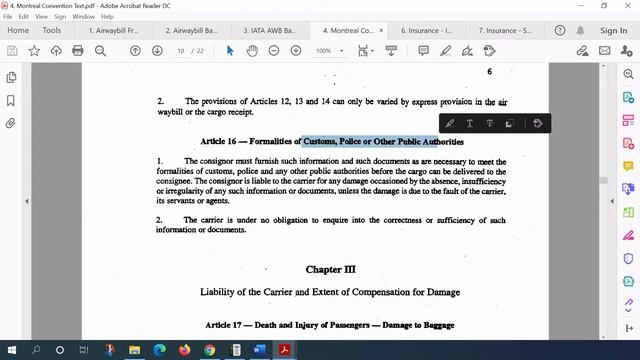This screenshot has height=360, width=640.
Task: Show more tools chevron in right pane
Action: pos(629,311)
